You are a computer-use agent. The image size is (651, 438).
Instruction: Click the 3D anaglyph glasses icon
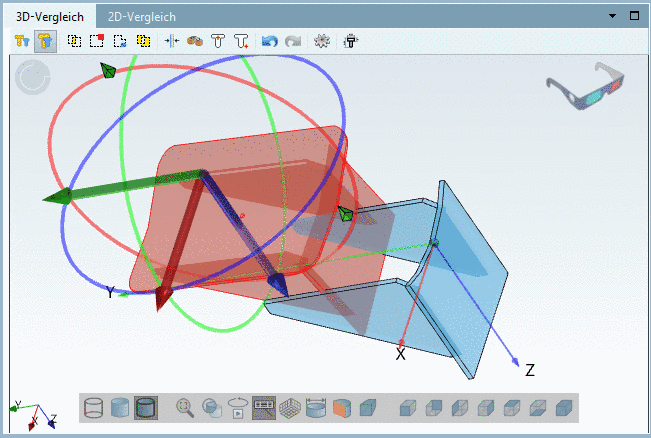585,86
